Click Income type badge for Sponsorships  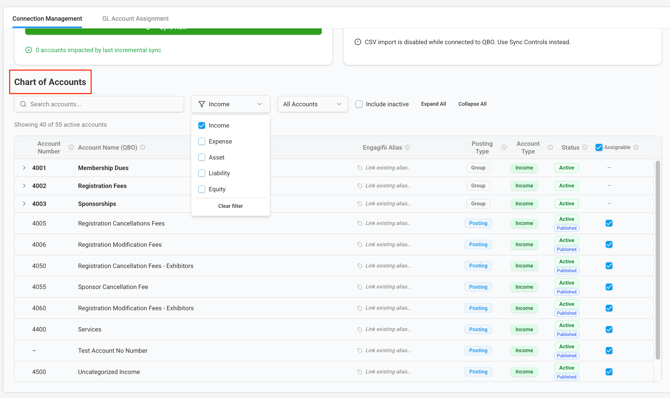(x=524, y=203)
